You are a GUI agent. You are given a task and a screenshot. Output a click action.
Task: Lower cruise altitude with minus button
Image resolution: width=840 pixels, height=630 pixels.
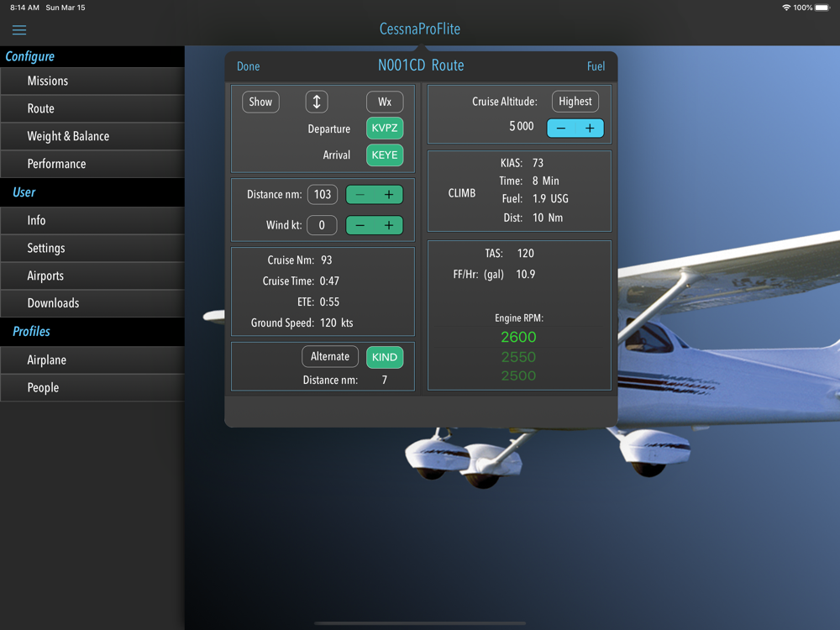click(561, 128)
